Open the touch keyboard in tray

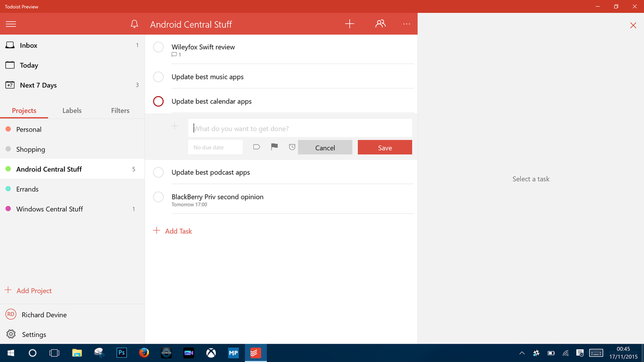(x=596, y=353)
